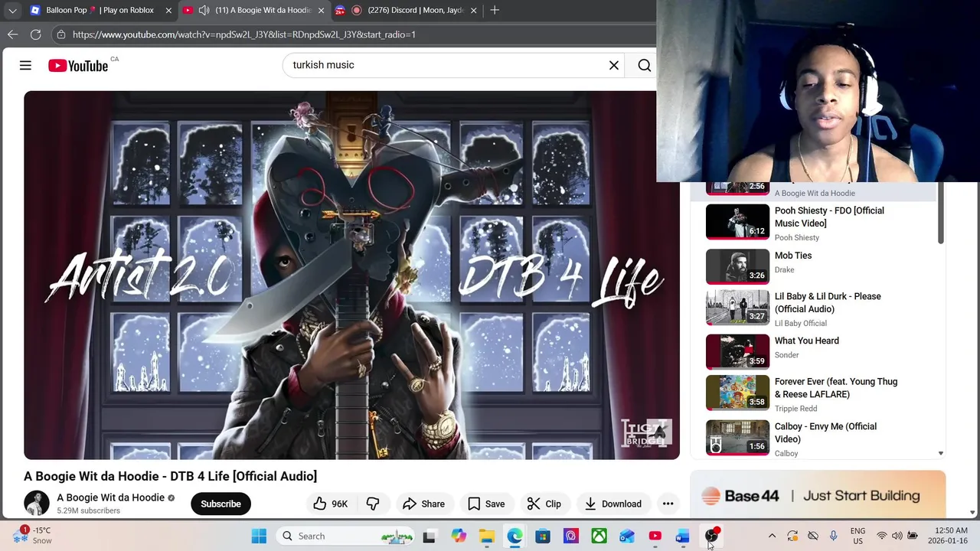Open a new browser tab

tap(495, 11)
